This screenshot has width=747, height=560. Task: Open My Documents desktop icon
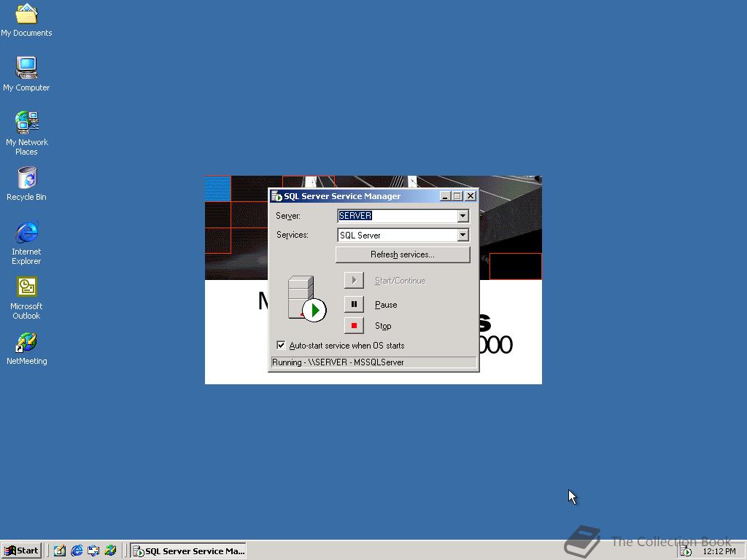pos(26,20)
